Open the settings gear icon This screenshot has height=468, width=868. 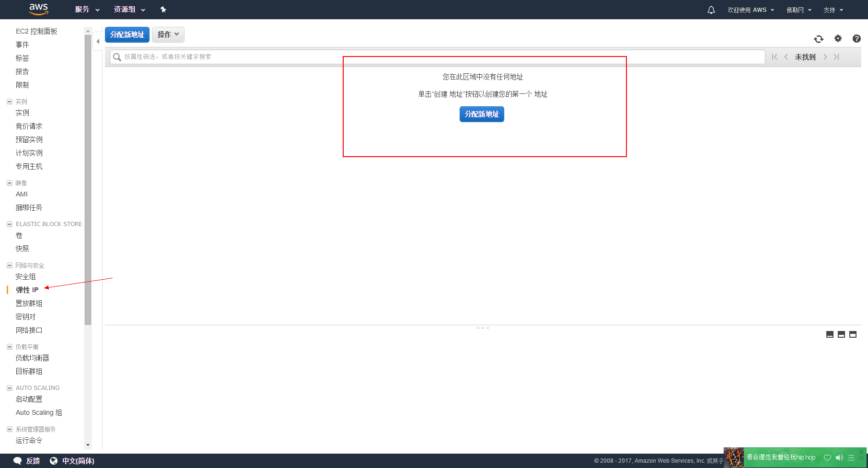838,38
